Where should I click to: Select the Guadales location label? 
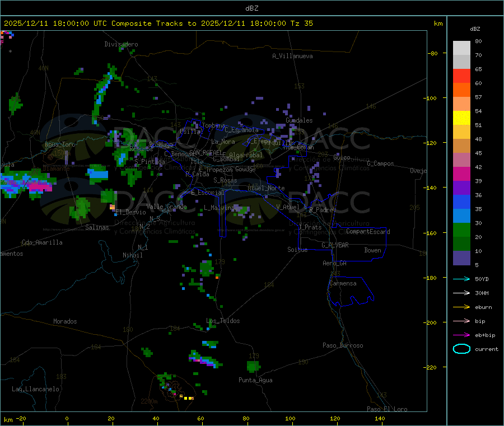(x=299, y=120)
